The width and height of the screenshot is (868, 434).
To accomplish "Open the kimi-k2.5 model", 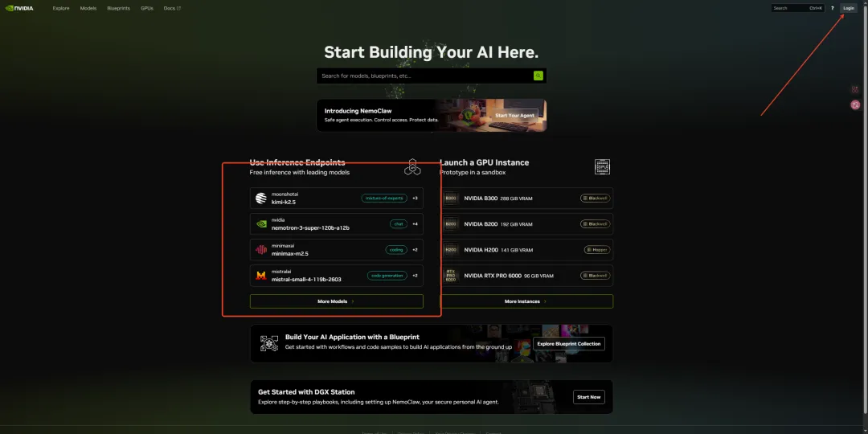I will point(337,199).
